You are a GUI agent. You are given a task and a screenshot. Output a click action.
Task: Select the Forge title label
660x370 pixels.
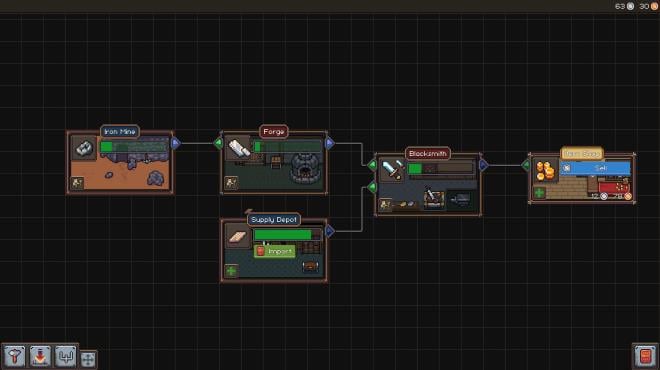point(274,131)
